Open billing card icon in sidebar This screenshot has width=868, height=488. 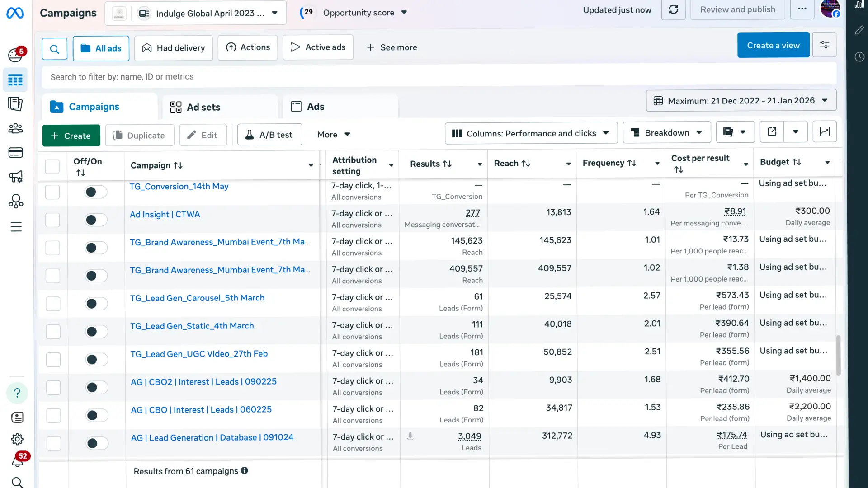[x=16, y=153]
